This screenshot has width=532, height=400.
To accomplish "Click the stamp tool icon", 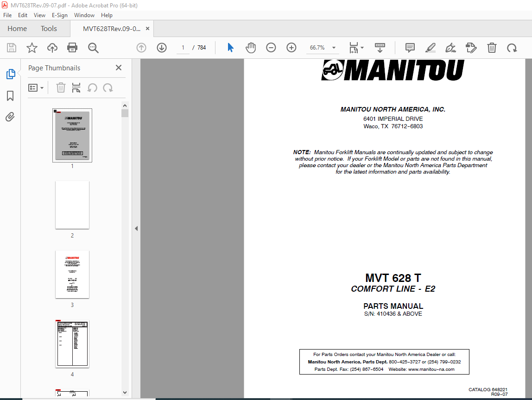I will 471,48.
